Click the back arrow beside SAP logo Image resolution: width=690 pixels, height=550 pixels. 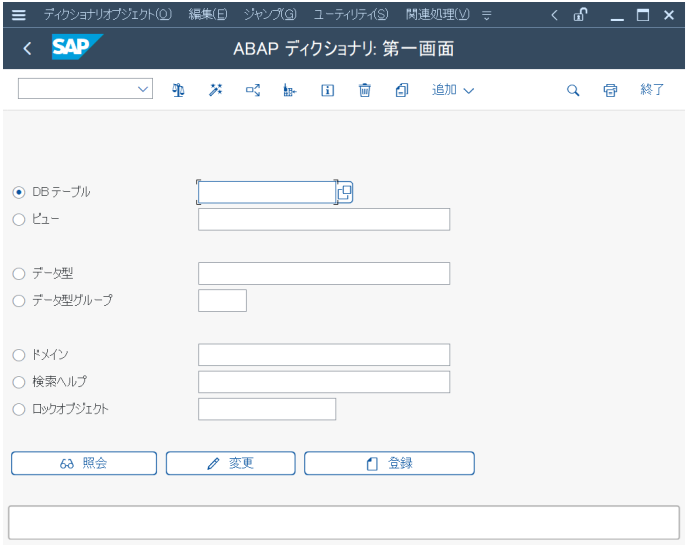coord(27,48)
